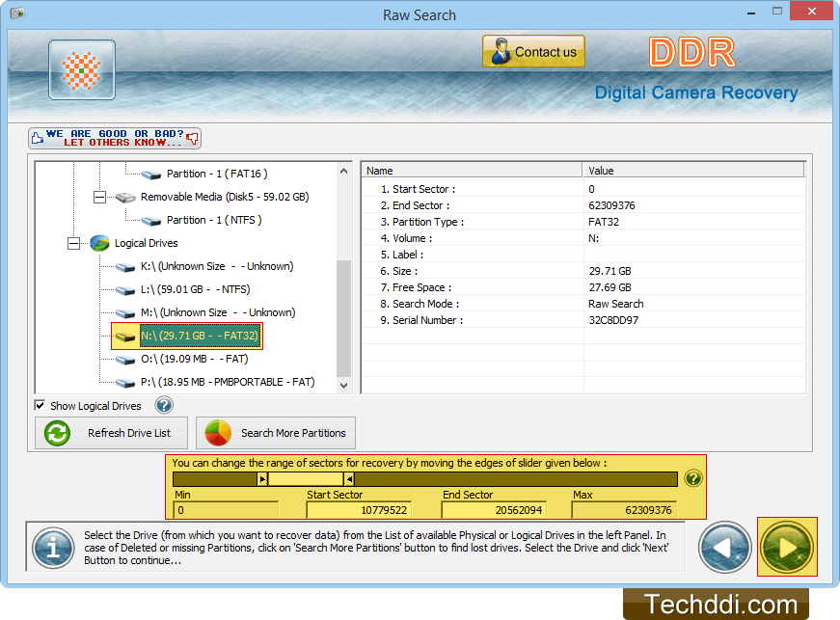Click the right slider handle for end sector
Viewport: 840px width, 620px height.
349,478
